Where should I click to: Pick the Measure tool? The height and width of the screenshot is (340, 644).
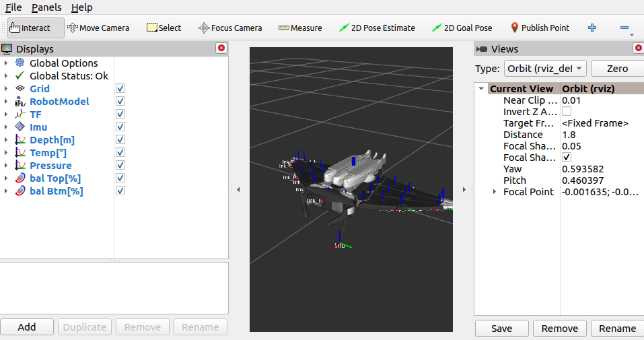(x=300, y=28)
